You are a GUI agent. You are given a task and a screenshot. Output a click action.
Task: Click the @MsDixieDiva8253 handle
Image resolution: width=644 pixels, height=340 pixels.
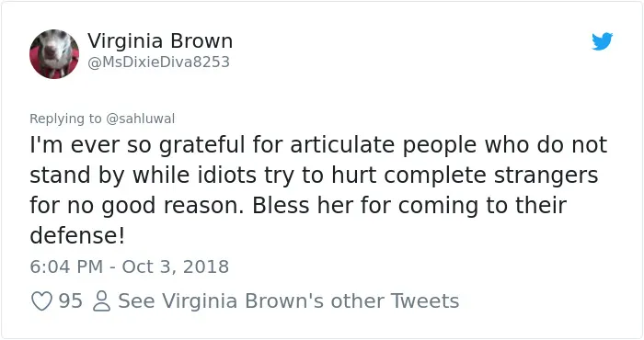158,62
